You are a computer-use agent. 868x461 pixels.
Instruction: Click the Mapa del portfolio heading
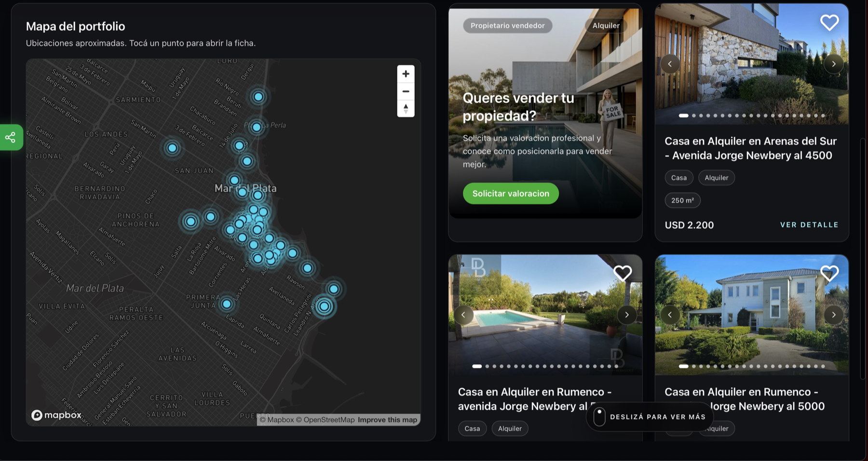coord(75,26)
